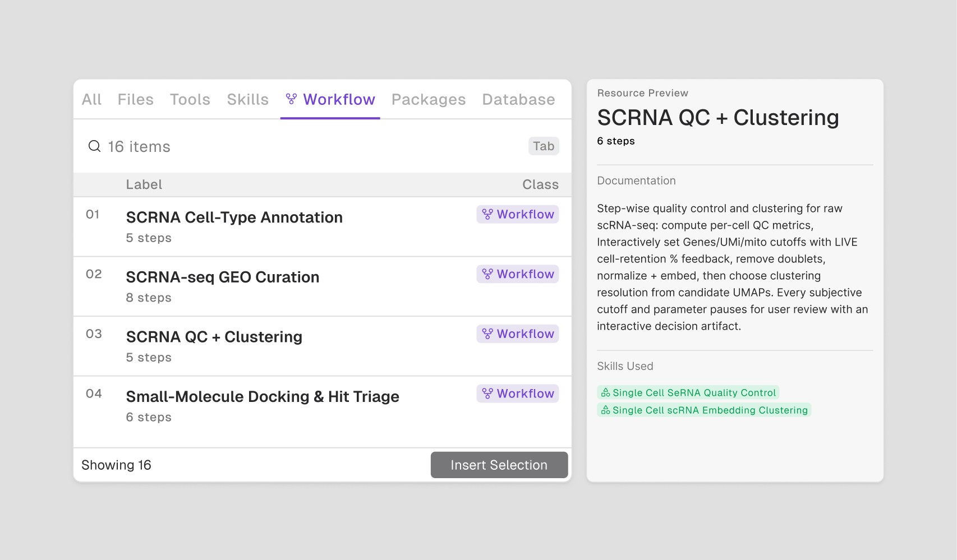Viewport: 957px width, 560px height.
Task: Click '6 steps' under Small-Molecule Docking
Action: pyautogui.click(x=149, y=417)
